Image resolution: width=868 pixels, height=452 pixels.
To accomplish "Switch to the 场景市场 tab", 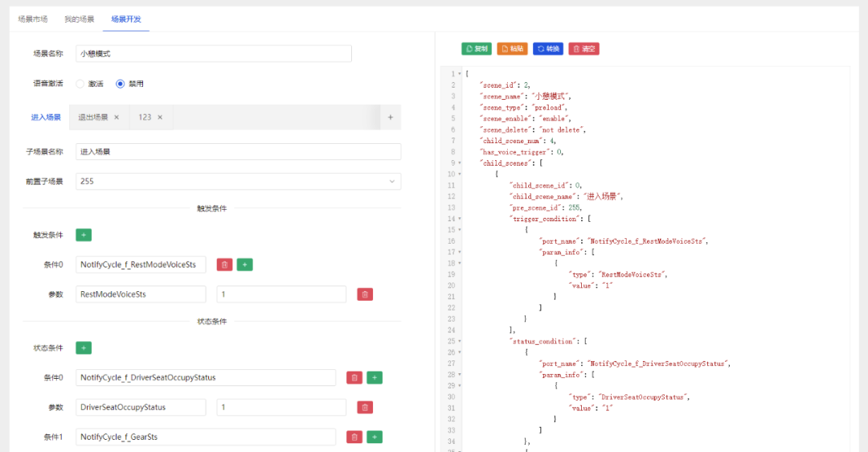I will pyautogui.click(x=33, y=18).
